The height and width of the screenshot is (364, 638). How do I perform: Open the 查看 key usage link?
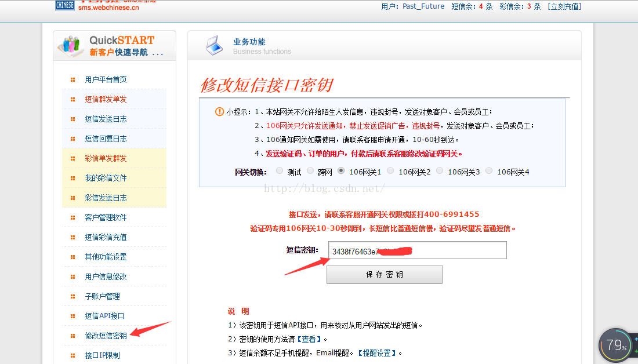point(309,339)
